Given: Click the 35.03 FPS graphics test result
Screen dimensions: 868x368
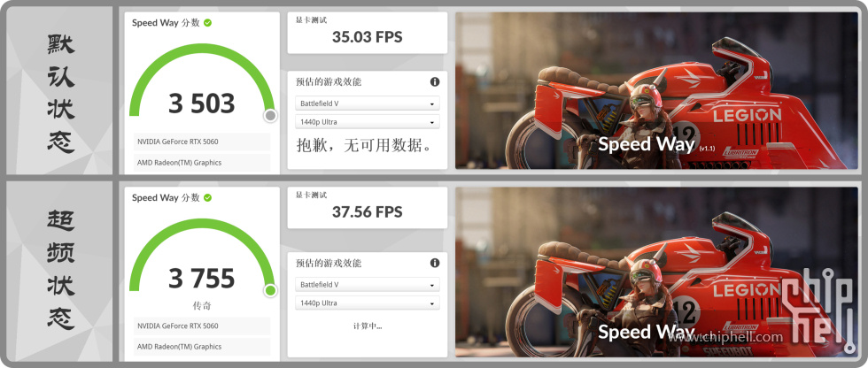Looking at the screenshot, I should [367, 37].
